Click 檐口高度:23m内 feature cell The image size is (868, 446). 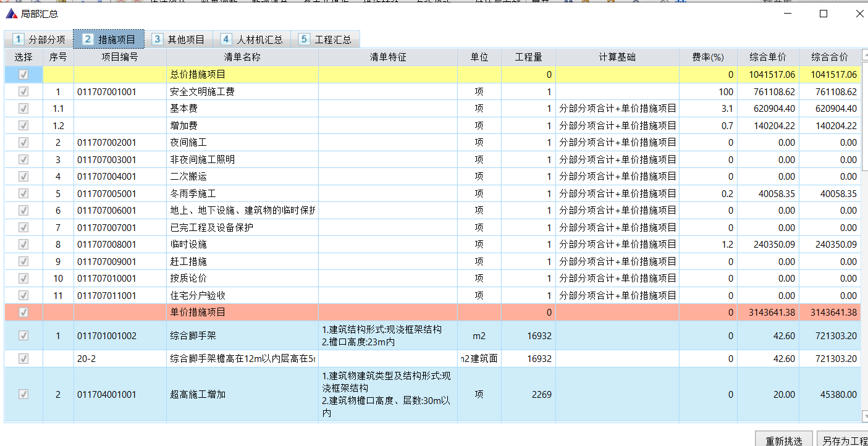pos(387,336)
